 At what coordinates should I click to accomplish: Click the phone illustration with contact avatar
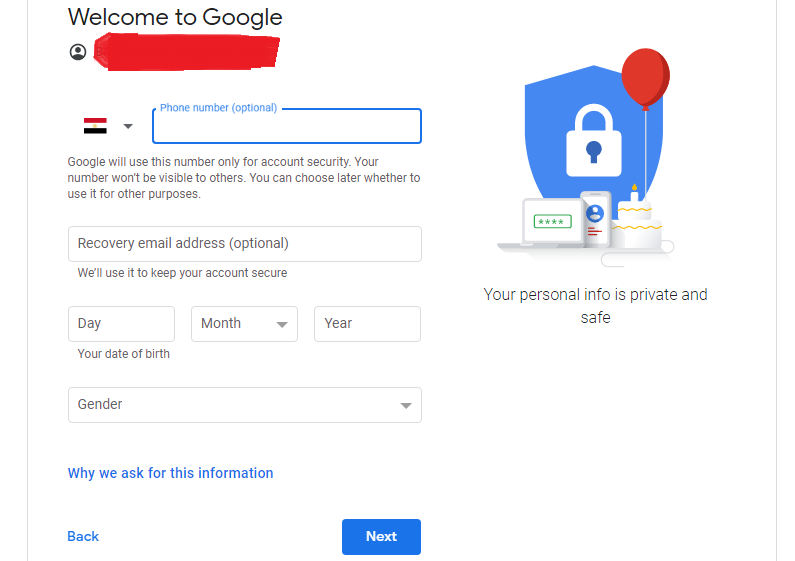coord(595,219)
